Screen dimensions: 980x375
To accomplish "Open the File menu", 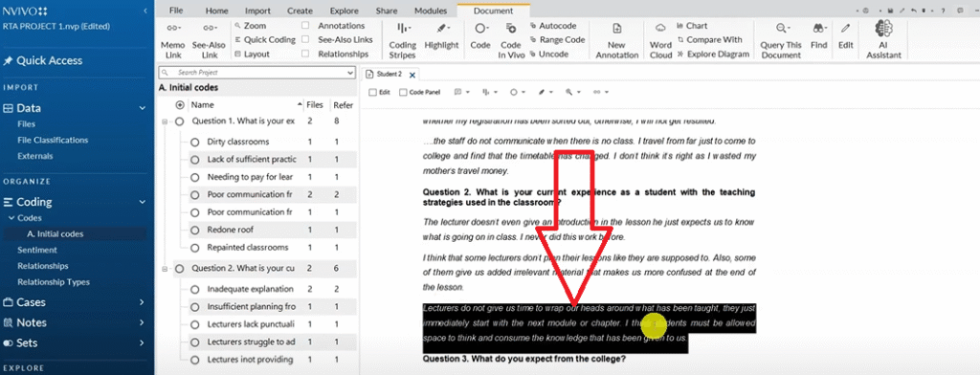I will click(176, 11).
